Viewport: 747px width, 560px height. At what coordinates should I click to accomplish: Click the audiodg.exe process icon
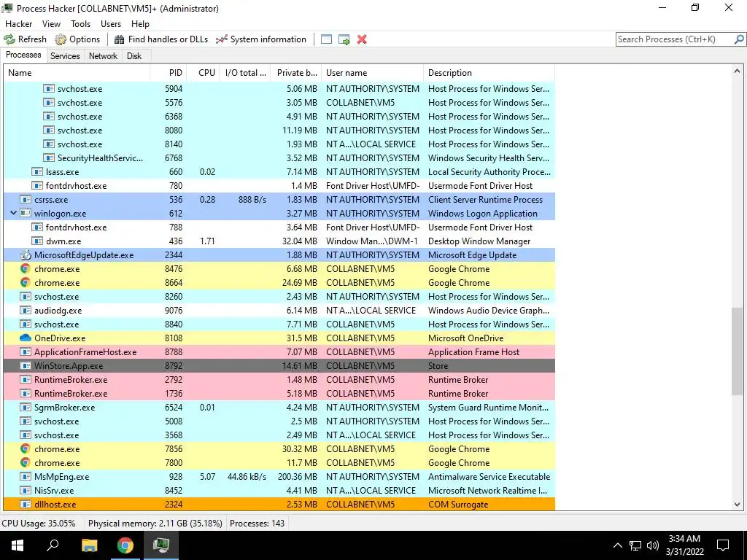tap(26, 311)
